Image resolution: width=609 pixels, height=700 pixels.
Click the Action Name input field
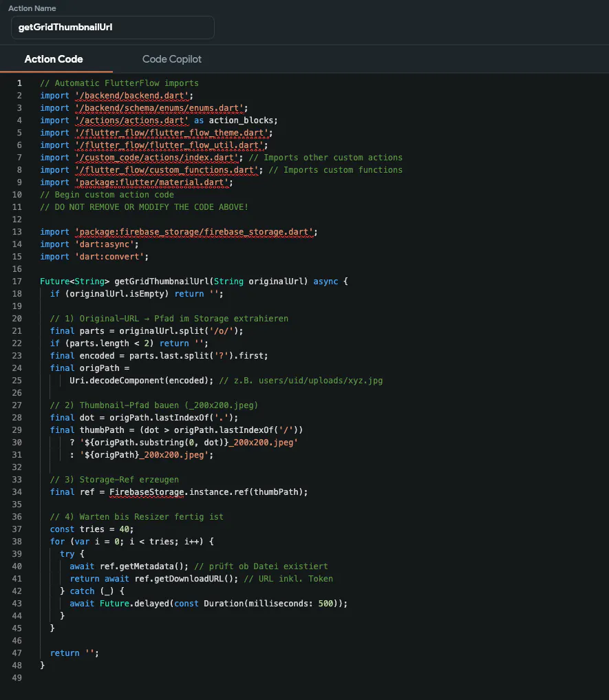pos(112,28)
